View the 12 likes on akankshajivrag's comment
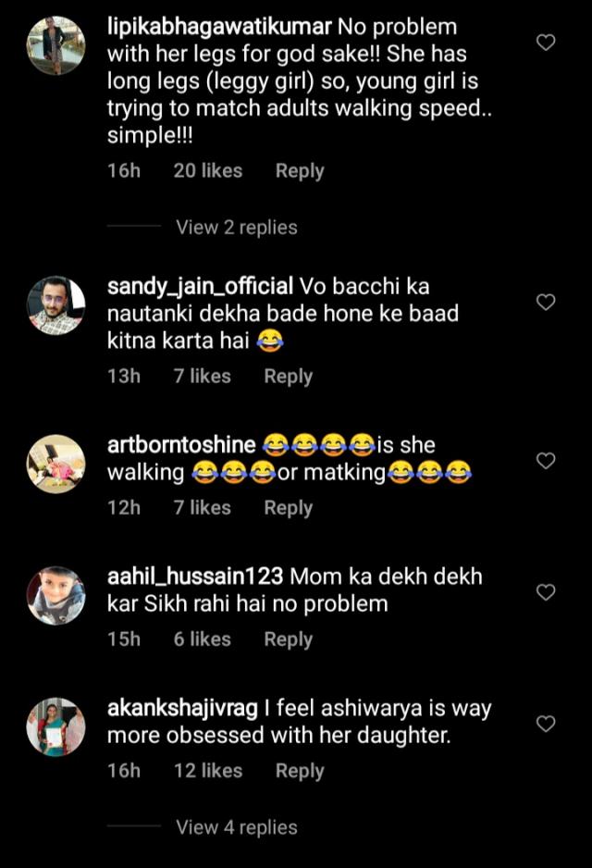The height and width of the screenshot is (868, 592). 207,771
